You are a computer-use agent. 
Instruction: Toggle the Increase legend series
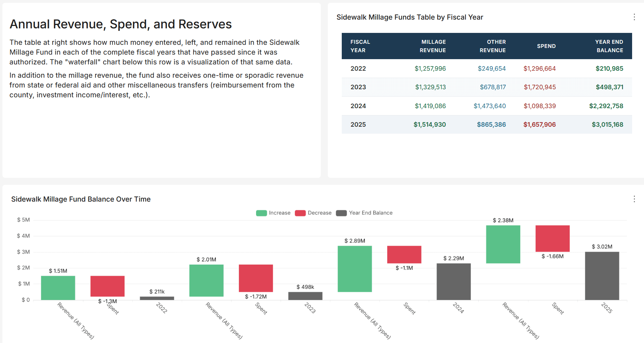coord(273,213)
